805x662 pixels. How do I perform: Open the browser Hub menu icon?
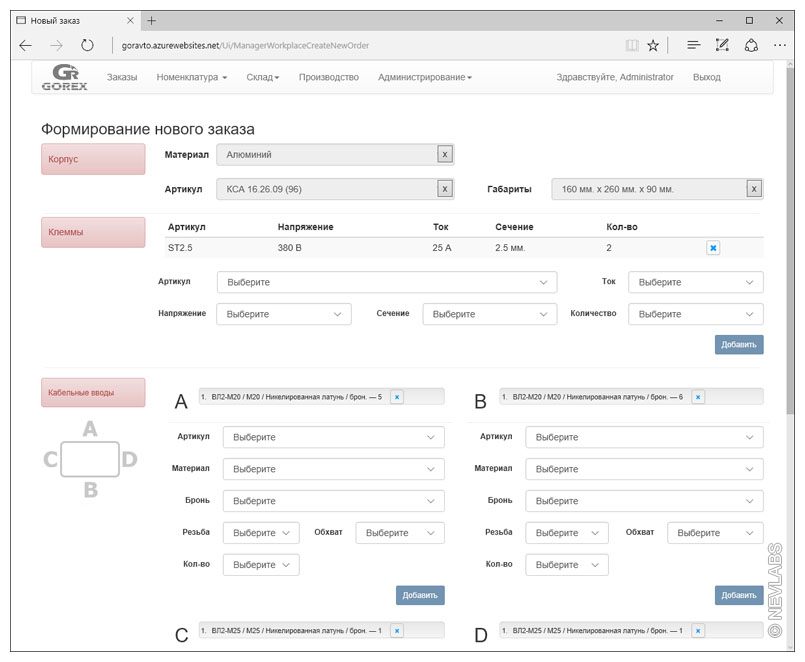point(692,45)
